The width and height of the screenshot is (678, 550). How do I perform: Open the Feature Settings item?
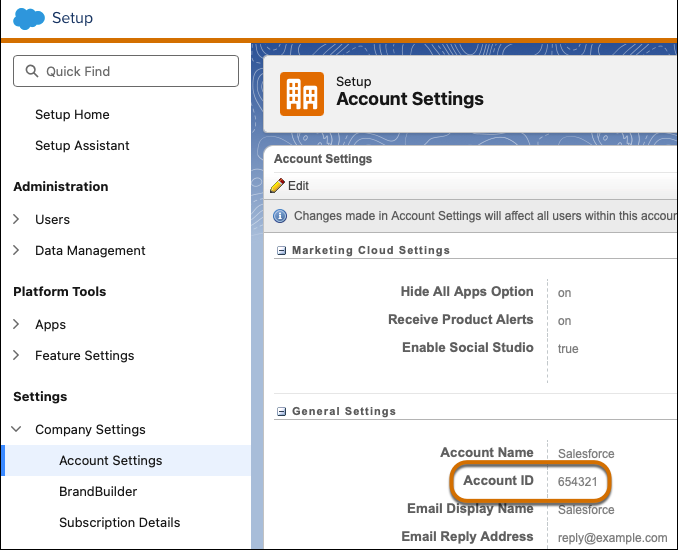click(85, 355)
